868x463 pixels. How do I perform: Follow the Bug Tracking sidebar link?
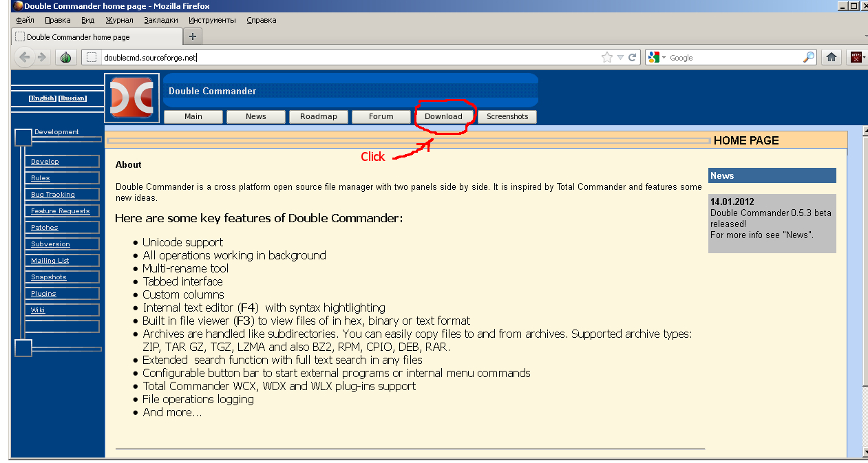point(53,195)
